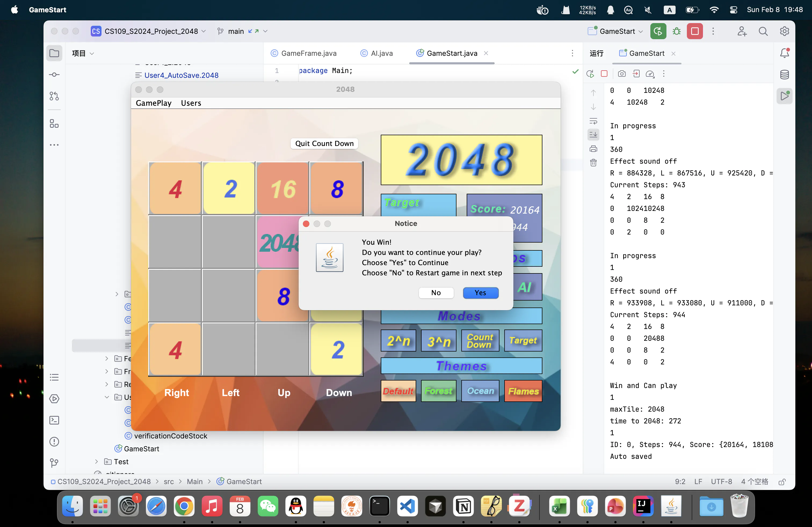
Task: Click the Debug bug icon in toolbar
Action: click(676, 31)
